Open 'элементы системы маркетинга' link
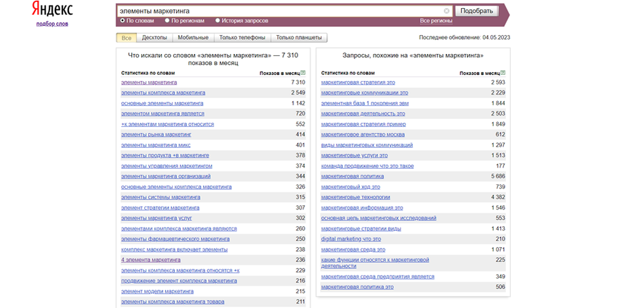 [160, 197]
